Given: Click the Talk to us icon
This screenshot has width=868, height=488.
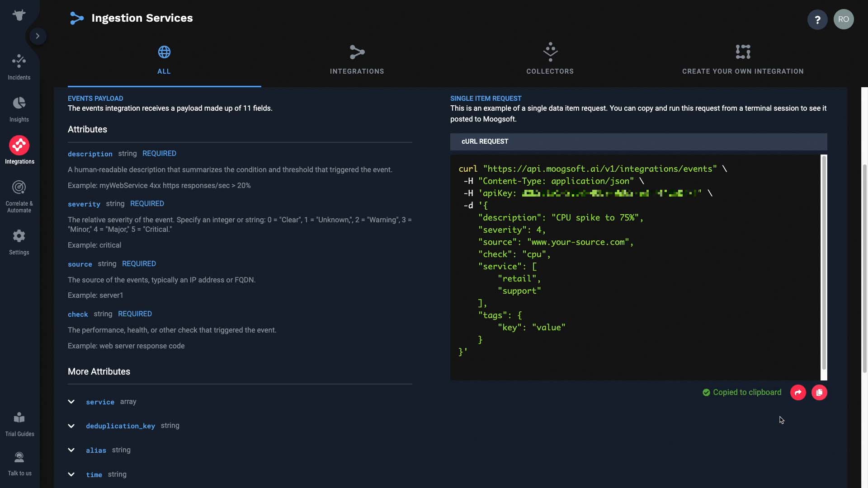Looking at the screenshot, I should click(19, 458).
